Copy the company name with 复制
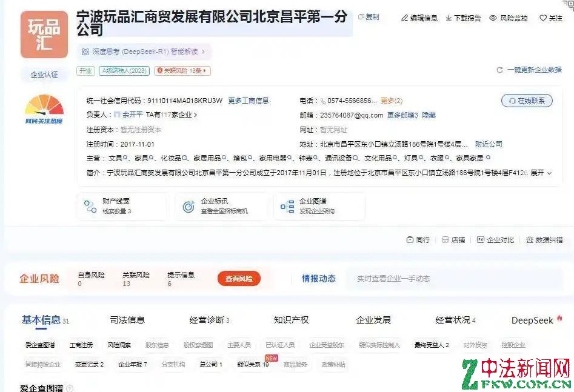Image resolution: width=574 pixels, height=392 pixels. (x=369, y=17)
